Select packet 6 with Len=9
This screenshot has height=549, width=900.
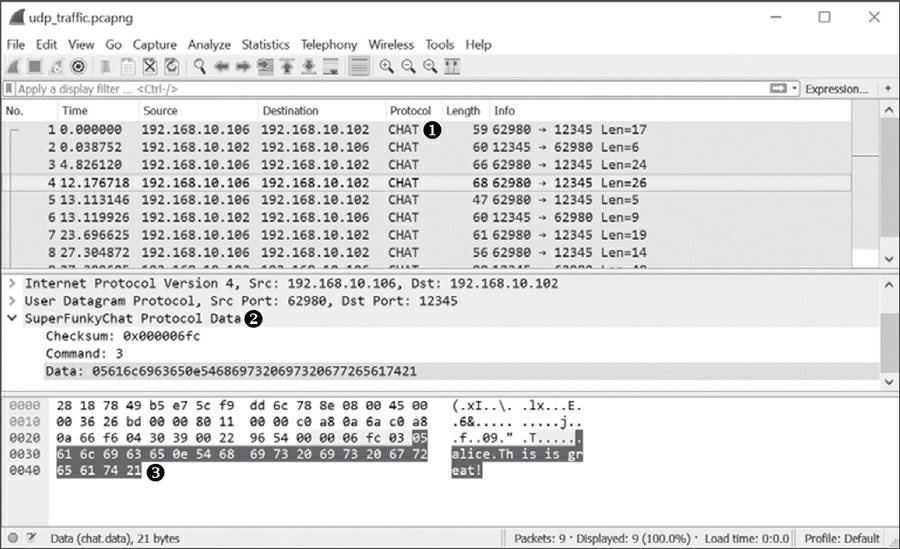click(428, 218)
